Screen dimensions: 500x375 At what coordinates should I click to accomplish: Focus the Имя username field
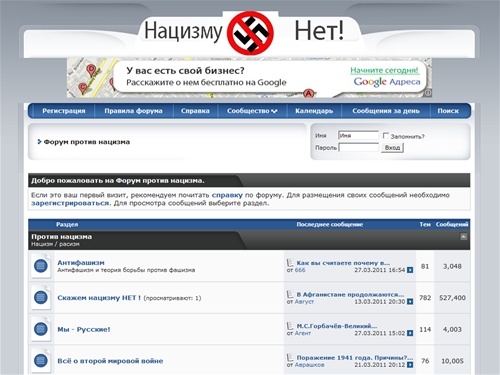click(x=358, y=135)
